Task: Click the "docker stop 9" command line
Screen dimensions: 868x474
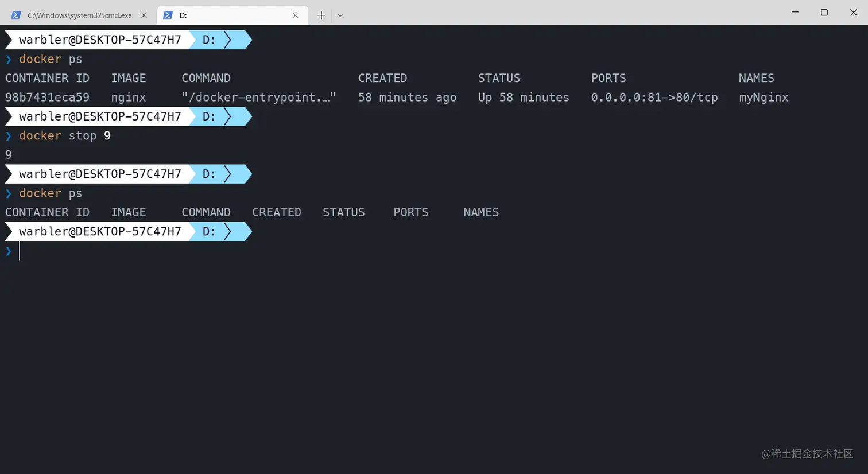Action: click(65, 136)
